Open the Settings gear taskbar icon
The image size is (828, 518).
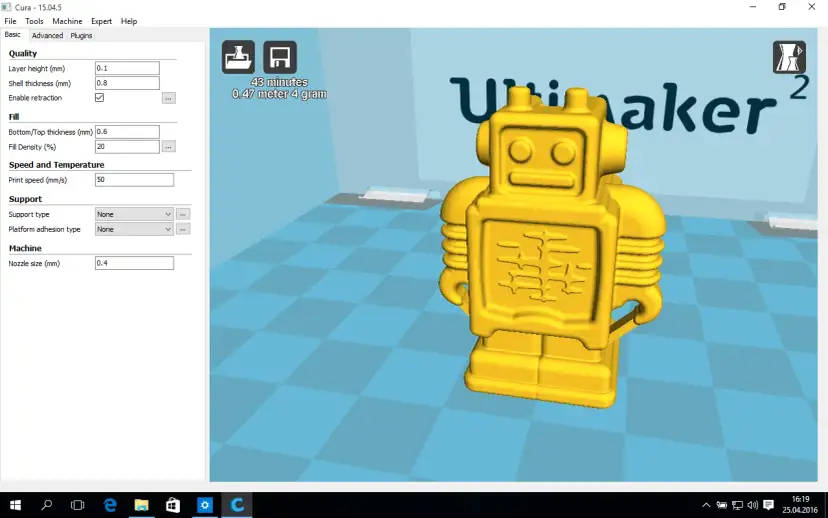(x=205, y=505)
